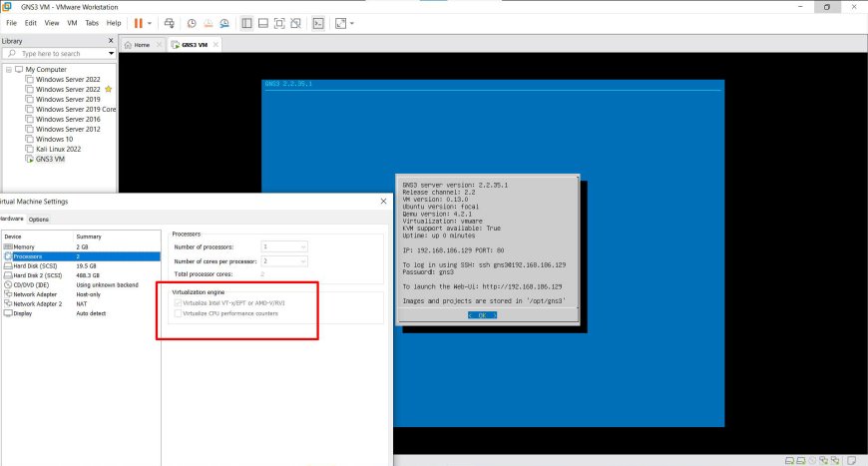The width and height of the screenshot is (868, 466).
Task: Click the Network Adapter 2 device icon
Action: click(x=8, y=303)
